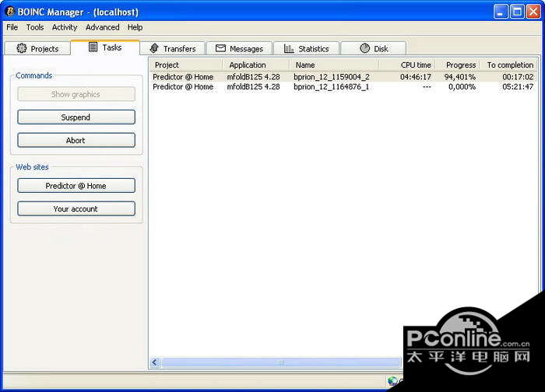Image resolution: width=545 pixels, height=392 pixels.
Task: Close the BOINC Manager window
Action: coord(533,12)
